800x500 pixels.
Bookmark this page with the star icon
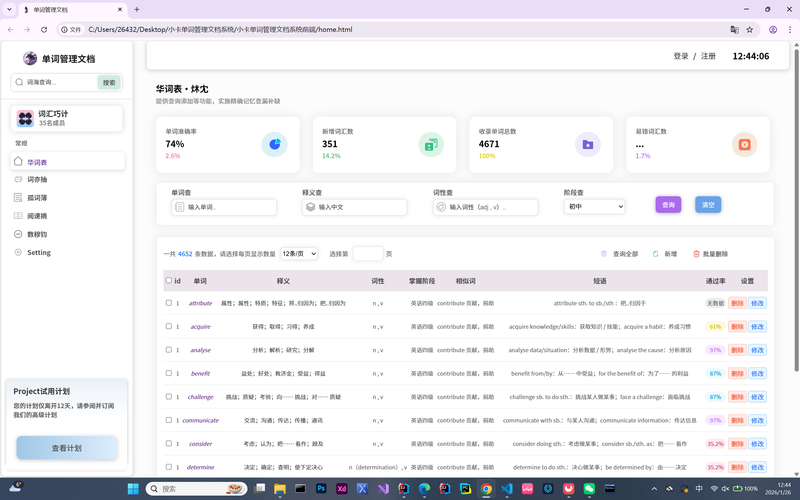click(752, 29)
